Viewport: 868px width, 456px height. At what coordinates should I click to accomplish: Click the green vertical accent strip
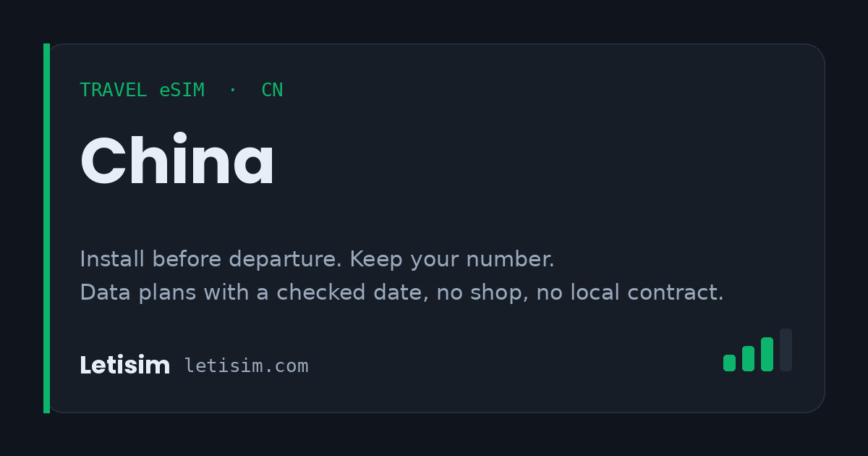[46, 228]
